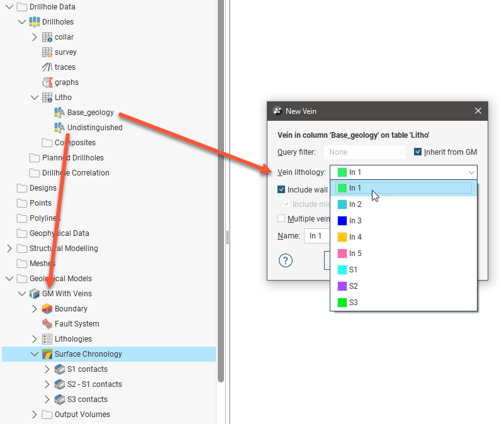Viewport: 504px width, 424px height.
Task: Click the Fault System icon
Action: click(x=47, y=324)
